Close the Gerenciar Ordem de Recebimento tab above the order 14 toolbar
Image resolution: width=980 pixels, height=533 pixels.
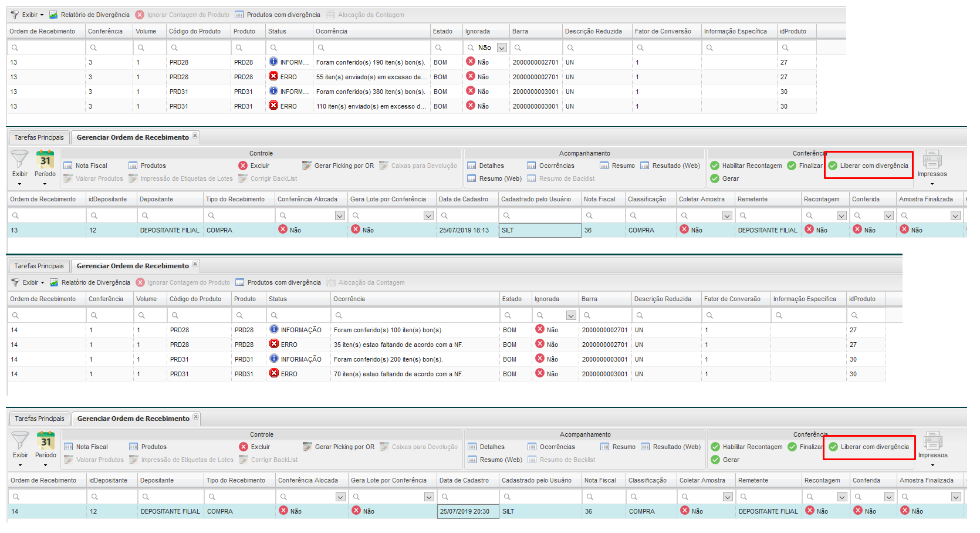point(196,417)
